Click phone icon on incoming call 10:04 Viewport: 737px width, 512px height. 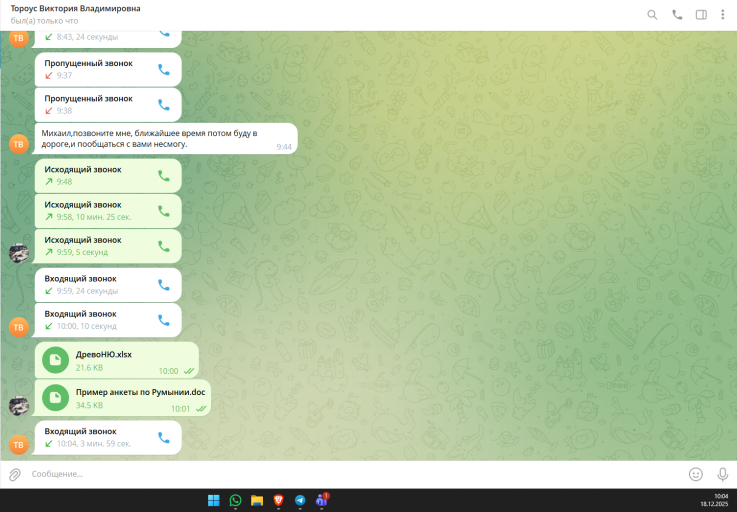point(164,438)
